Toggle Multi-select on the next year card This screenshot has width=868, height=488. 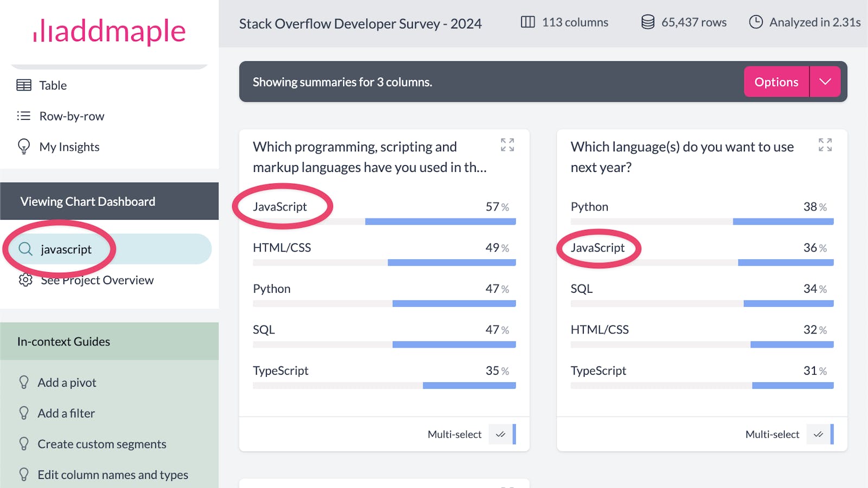pyautogui.click(x=819, y=434)
